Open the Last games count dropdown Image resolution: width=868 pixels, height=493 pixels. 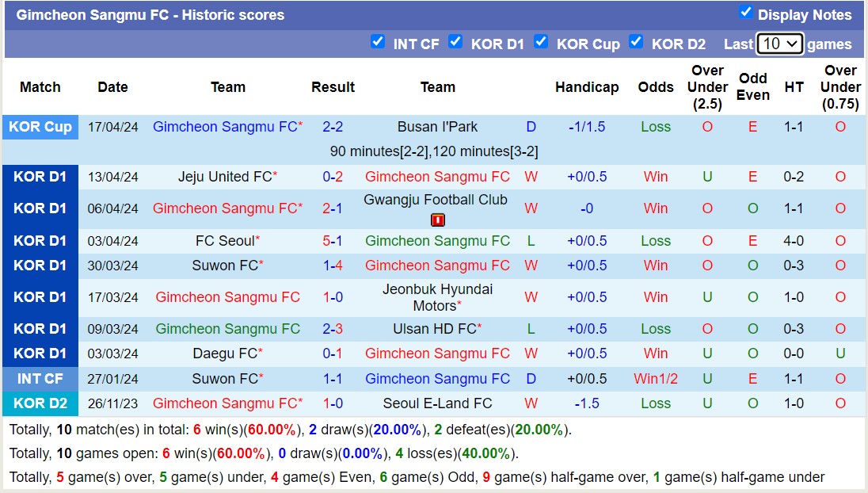click(x=781, y=44)
